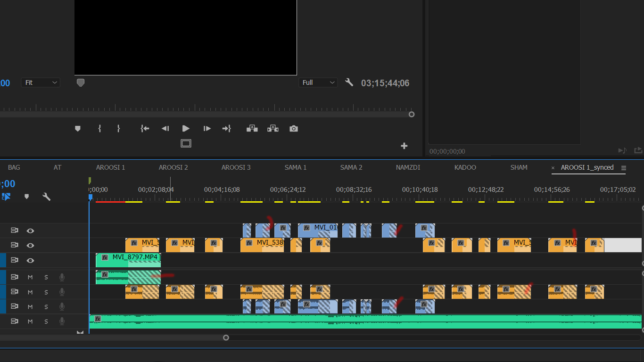Screen dimensions: 644x362
Task: Export a frame with the camera icon
Action: 294,129
